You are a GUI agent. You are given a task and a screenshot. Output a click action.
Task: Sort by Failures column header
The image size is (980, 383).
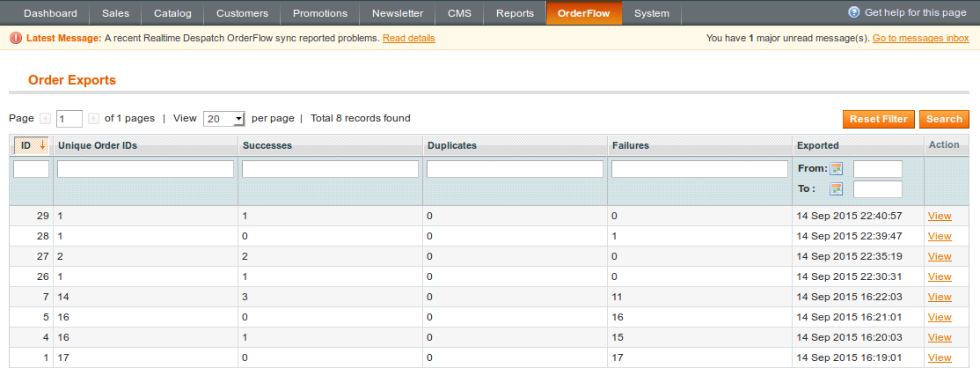pyautogui.click(x=630, y=146)
